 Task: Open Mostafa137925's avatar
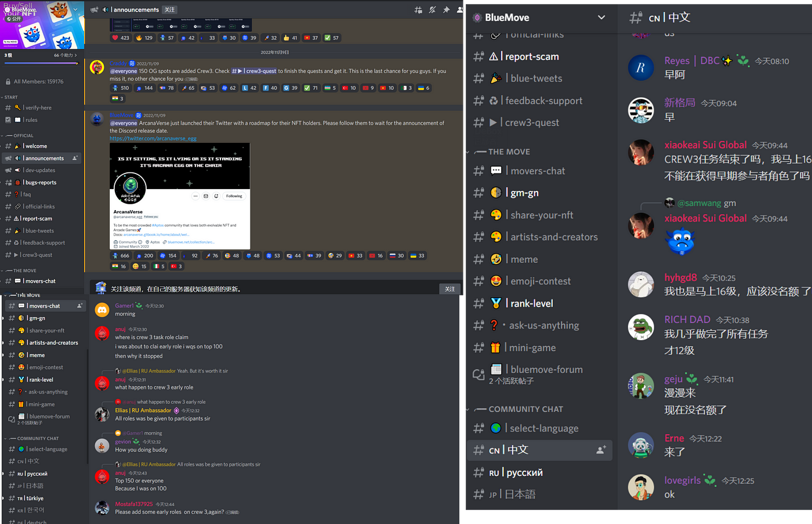(102, 508)
